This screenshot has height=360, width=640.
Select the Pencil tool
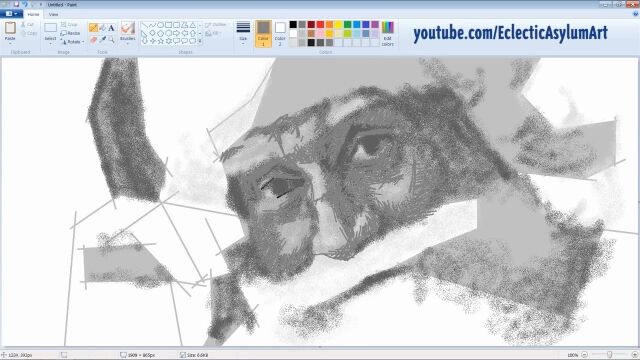click(x=93, y=28)
